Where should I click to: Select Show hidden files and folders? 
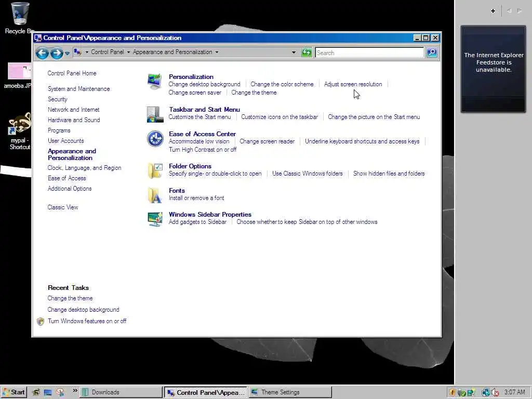(389, 174)
